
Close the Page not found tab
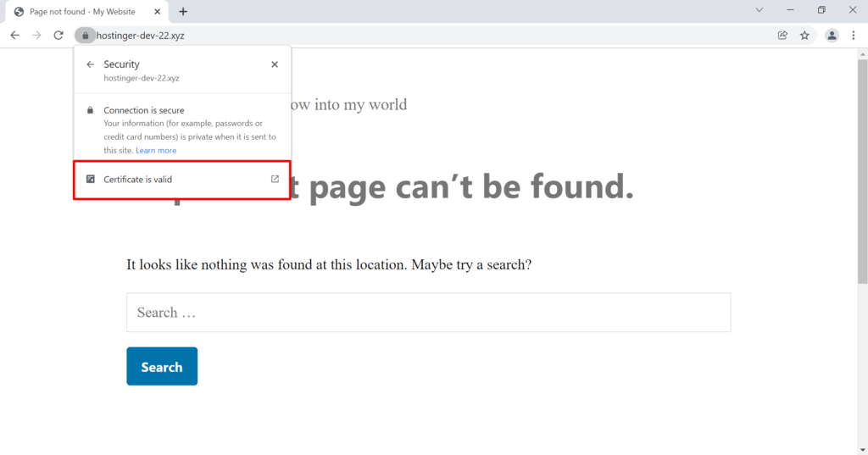157,12
